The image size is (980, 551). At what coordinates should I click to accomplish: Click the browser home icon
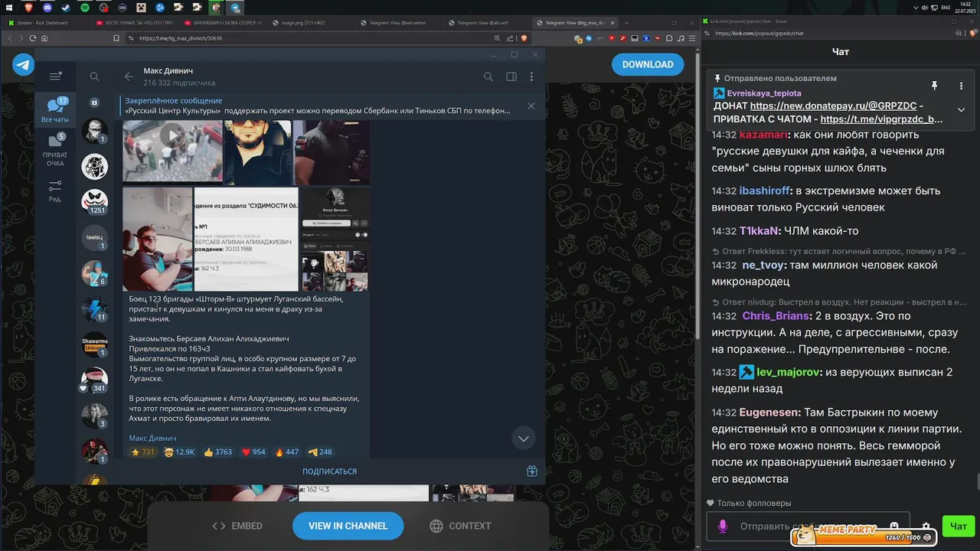pyautogui.click(x=44, y=38)
